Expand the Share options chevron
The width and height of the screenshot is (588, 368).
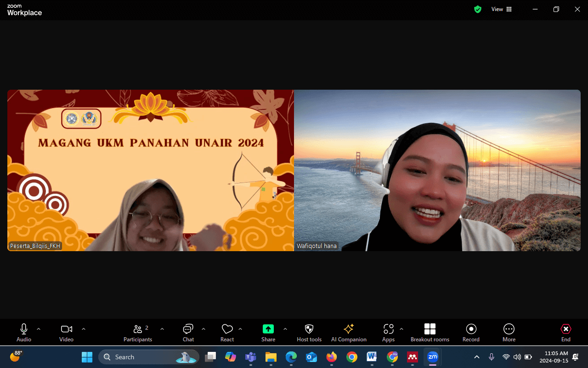pos(285,329)
